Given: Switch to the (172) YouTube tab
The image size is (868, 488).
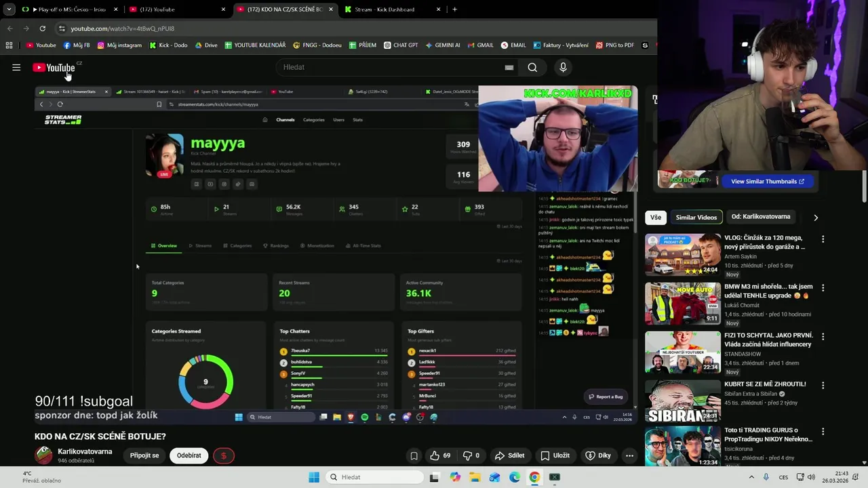Looking at the screenshot, I should click(x=176, y=9).
